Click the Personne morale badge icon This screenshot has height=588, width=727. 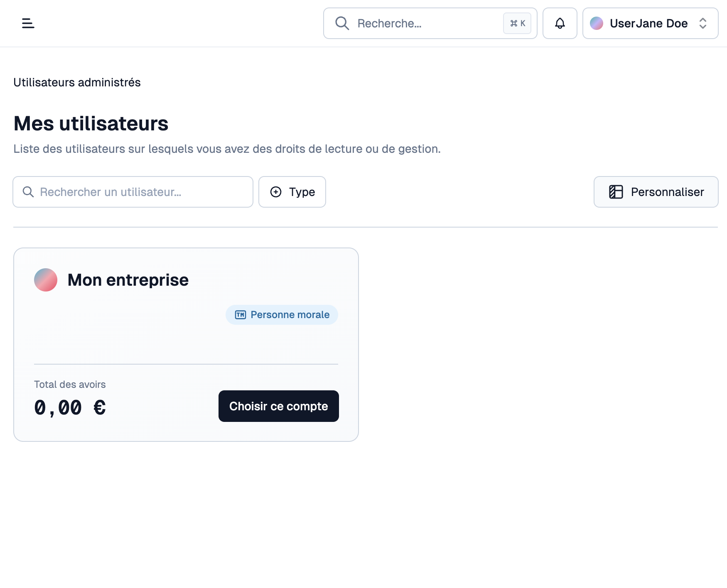point(241,315)
